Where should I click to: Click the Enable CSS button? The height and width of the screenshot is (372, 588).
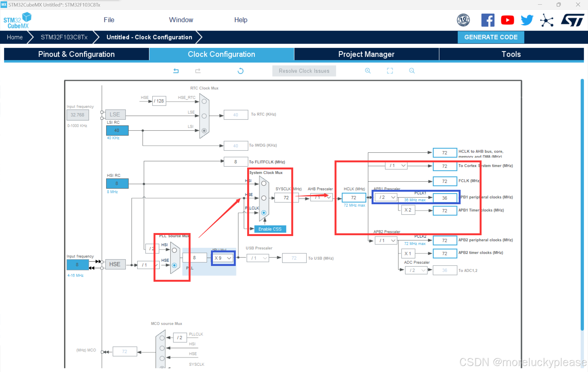[x=270, y=229]
